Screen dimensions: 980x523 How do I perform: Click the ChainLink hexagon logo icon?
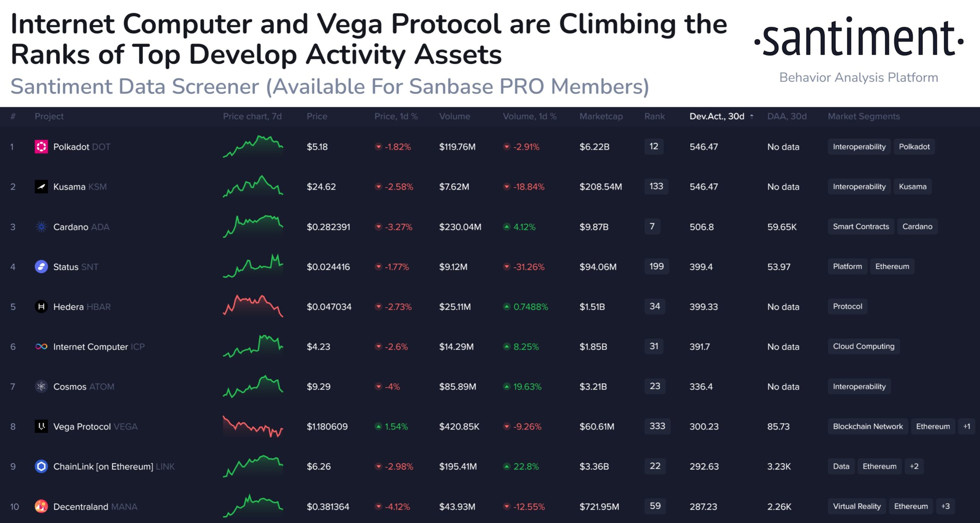(x=41, y=466)
